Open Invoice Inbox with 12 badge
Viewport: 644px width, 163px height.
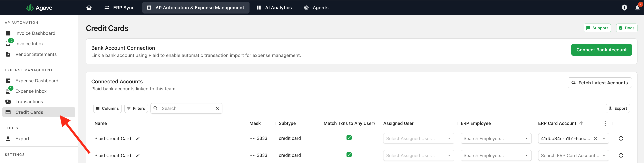click(x=29, y=44)
